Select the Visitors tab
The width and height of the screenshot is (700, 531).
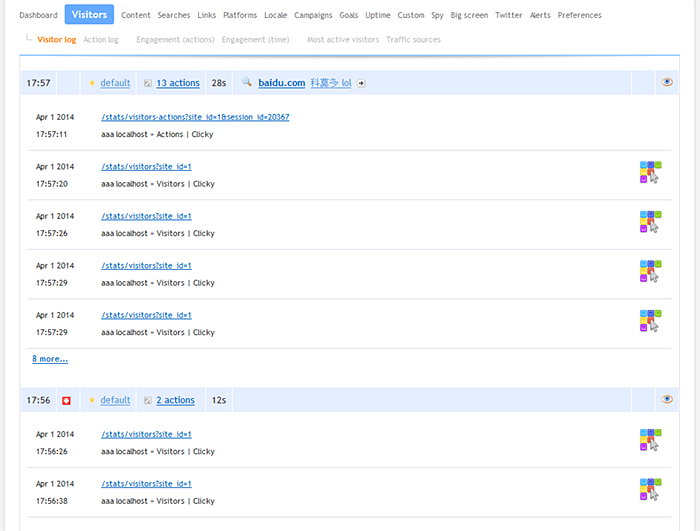[89, 14]
